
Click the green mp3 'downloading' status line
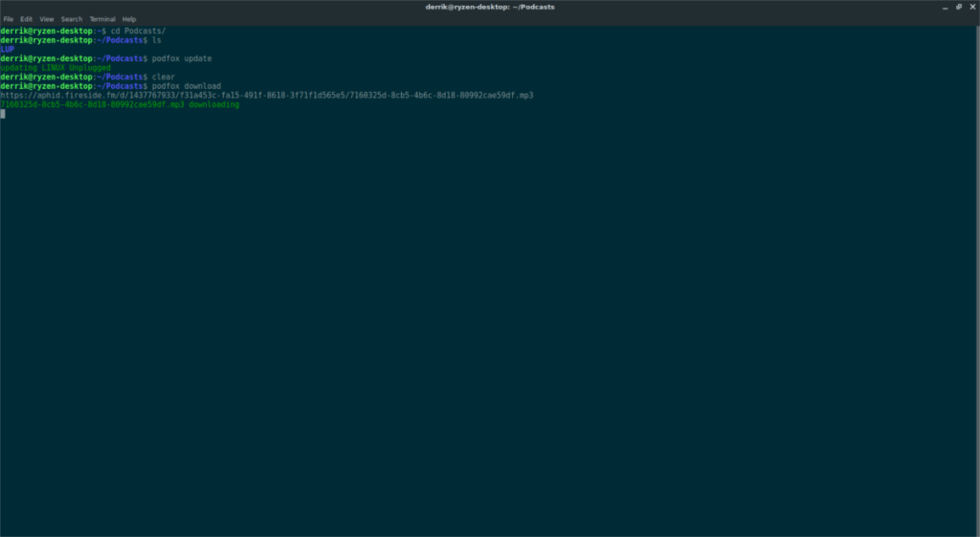tap(120, 104)
